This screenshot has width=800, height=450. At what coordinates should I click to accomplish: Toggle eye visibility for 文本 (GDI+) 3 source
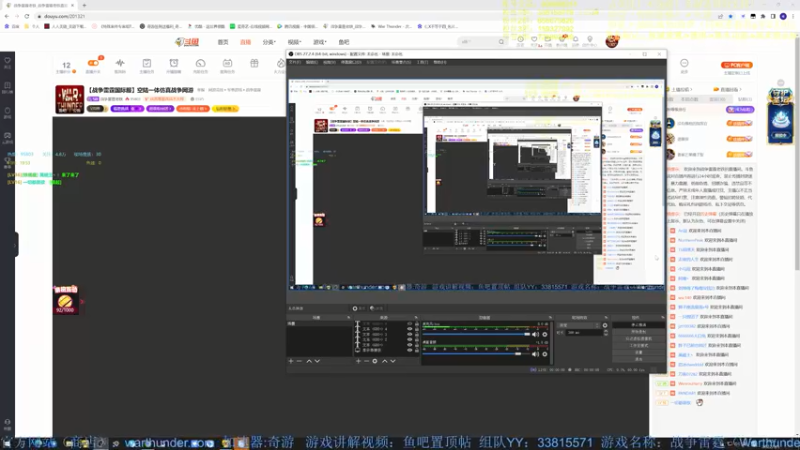point(409,334)
